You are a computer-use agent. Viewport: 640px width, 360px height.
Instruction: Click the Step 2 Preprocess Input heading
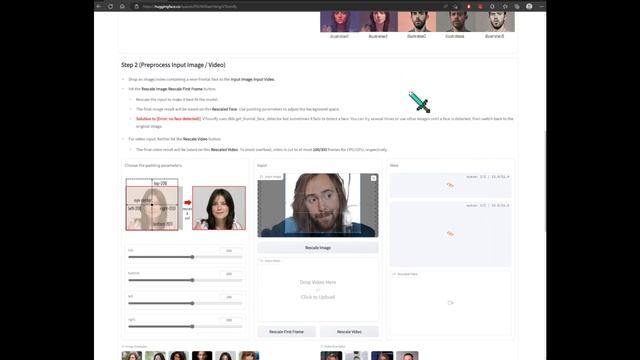pos(173,65)
